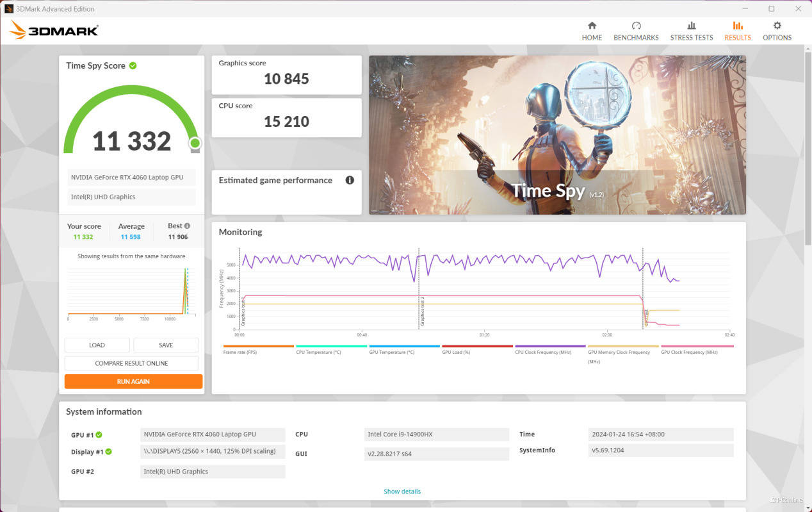
Task: Open the Stress Tests icon
Action: [691, 26]
